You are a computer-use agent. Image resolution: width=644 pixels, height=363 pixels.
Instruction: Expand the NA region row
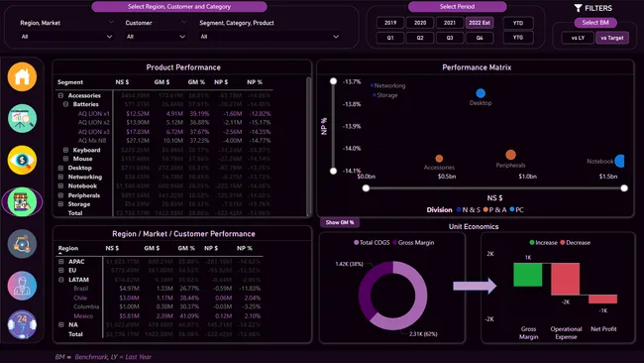point(61,324)
